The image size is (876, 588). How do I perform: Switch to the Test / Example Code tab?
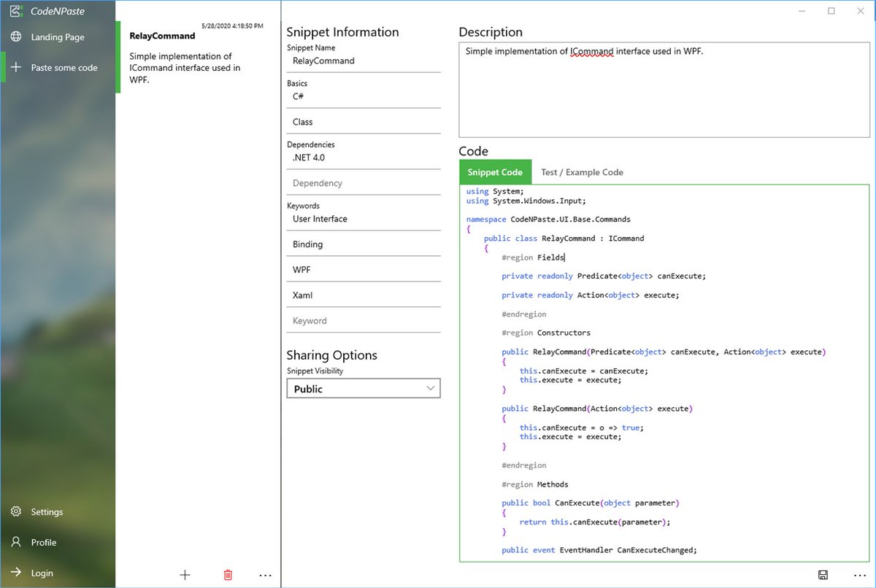point(582,172)
